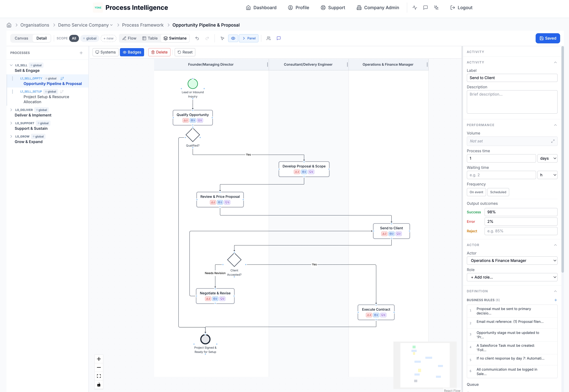This screenshot has width=569, height=392.
Task: Expand the Volume field editor icon
Action: coord(553,141)
